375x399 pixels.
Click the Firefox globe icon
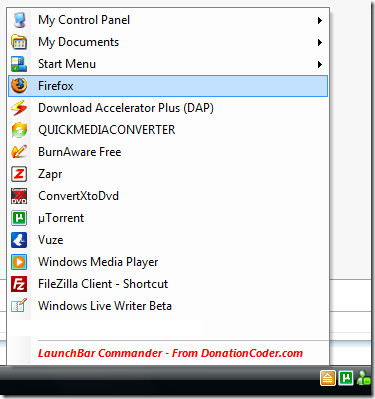coord(19,86)
